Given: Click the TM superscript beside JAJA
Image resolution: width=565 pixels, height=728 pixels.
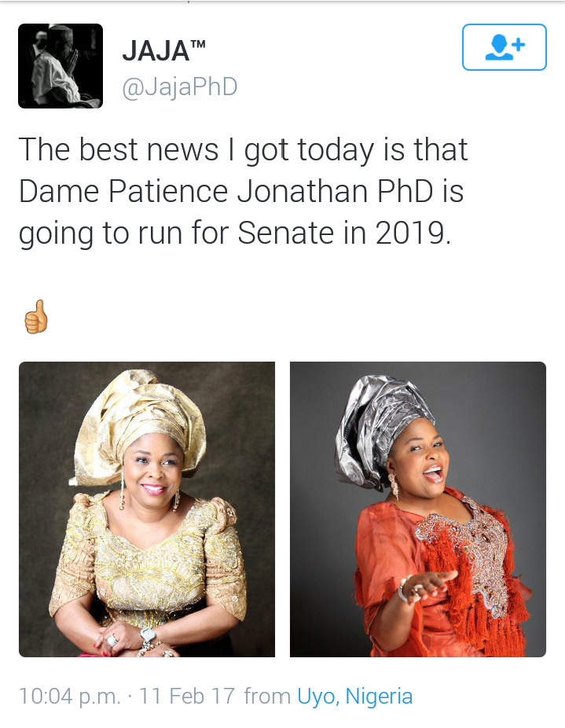Looking at the screenshot, I should click(198, 45).
